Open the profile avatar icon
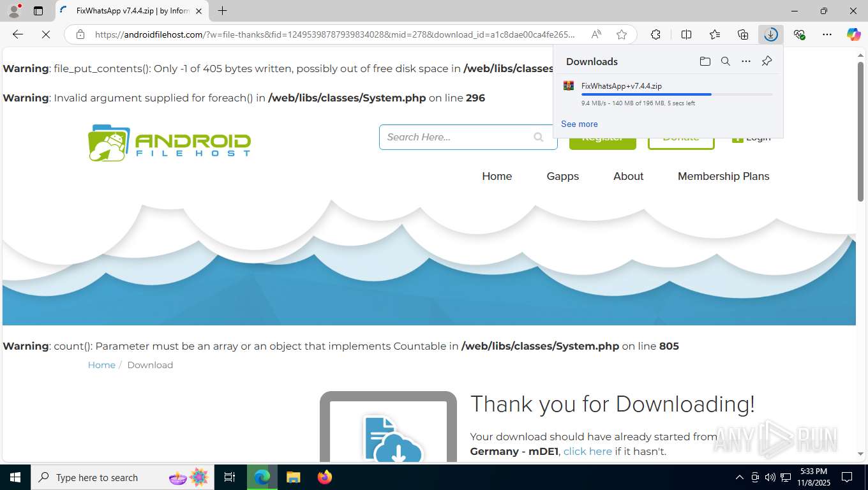This screenshot has width=868, height=490. 14,11
